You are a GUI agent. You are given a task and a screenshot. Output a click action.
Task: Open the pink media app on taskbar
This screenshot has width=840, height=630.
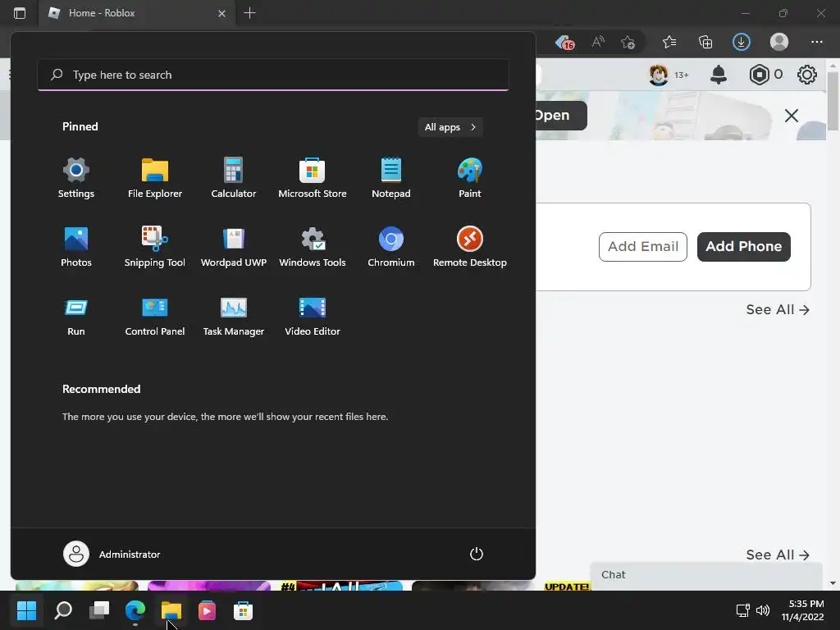point(208,609)
